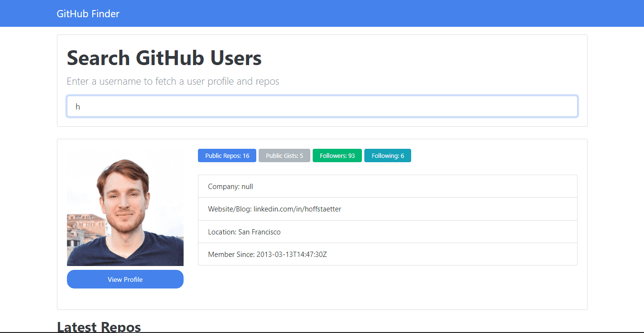Select the Followers: 93 badge

[x=337, y=155]
